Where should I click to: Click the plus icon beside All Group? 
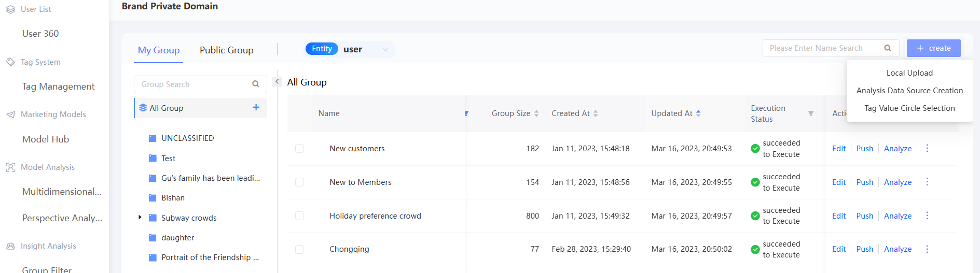[x=256, y=107]
